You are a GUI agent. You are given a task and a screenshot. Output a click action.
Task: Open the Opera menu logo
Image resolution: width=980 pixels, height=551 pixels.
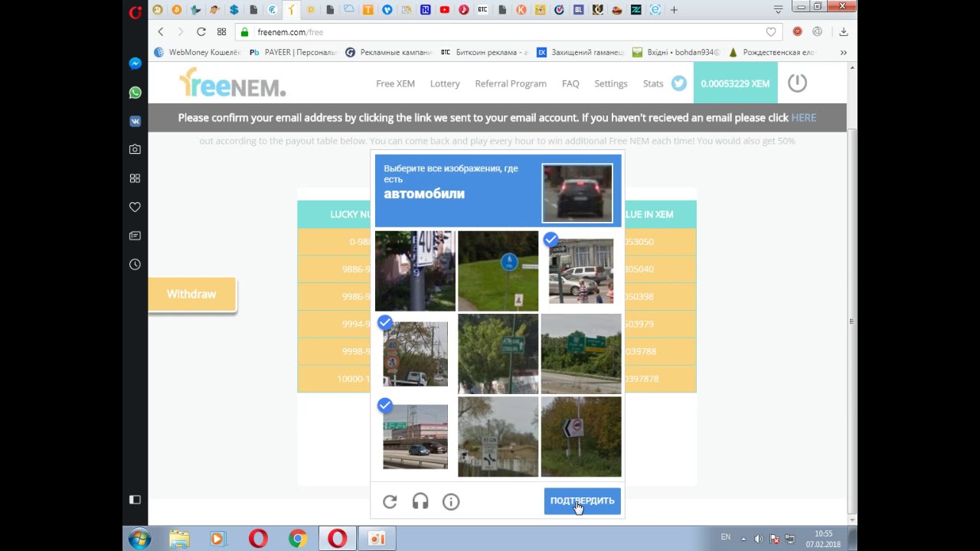click(136, 11)
